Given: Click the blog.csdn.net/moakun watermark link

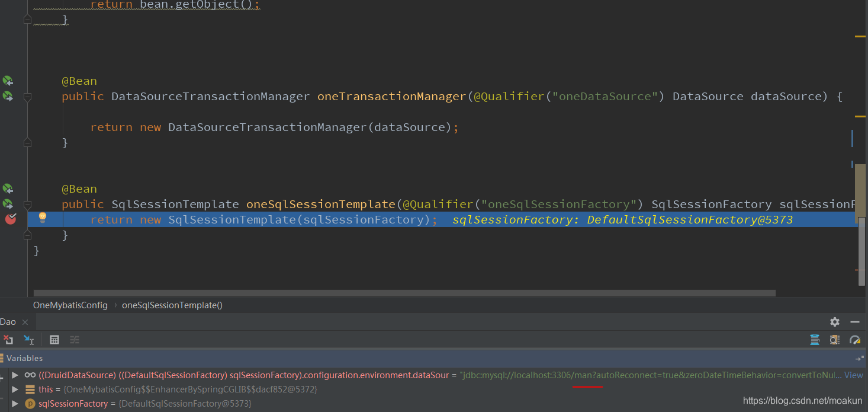Looking at the screenshot, I should click(x=802, y=401).
